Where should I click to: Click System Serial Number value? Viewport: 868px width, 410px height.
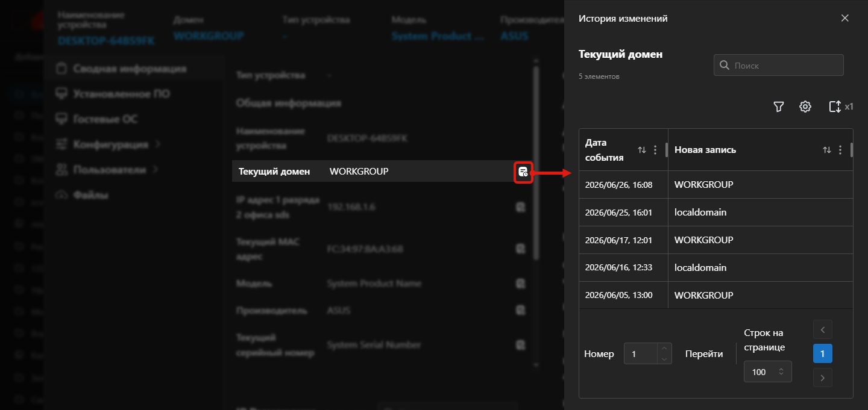(374, 345)
